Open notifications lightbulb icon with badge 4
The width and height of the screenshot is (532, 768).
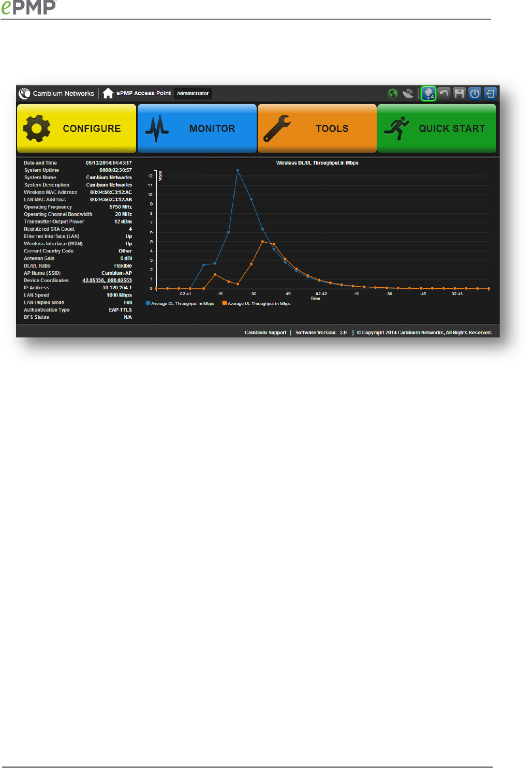click(428, 93)
